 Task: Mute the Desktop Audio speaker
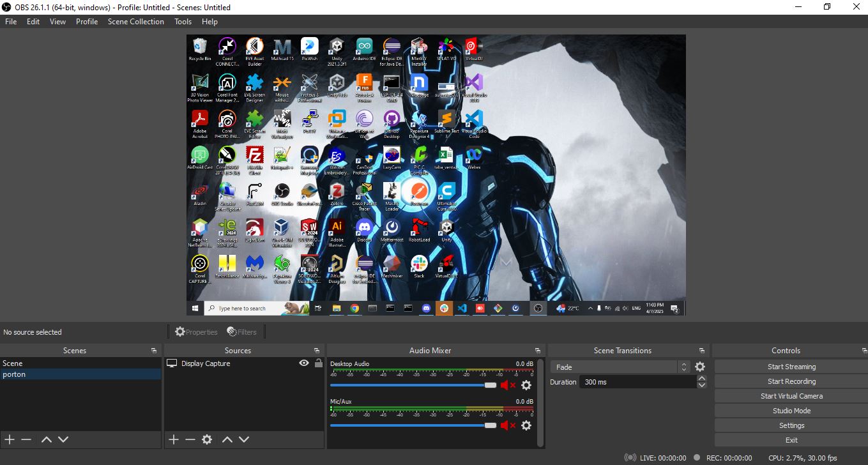click(x=507, y=385)
